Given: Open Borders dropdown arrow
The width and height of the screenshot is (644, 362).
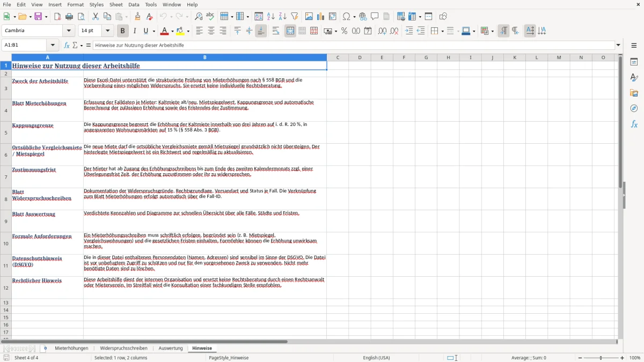Looking at the screenshot, I should 442,31.
